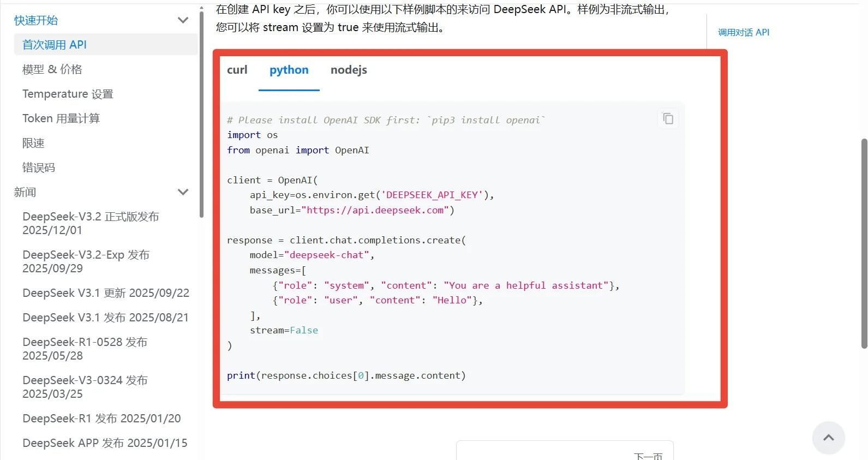Image resolution: width=868 pixels, height=460 pixels.
Task: Click the 'DEEPSEEK_API_KEY' string in code
Action: click(x=432, y=195)
